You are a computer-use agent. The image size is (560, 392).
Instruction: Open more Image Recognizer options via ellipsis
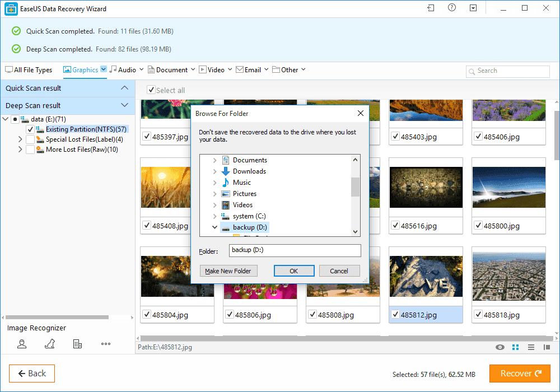[x=105, y=343]
